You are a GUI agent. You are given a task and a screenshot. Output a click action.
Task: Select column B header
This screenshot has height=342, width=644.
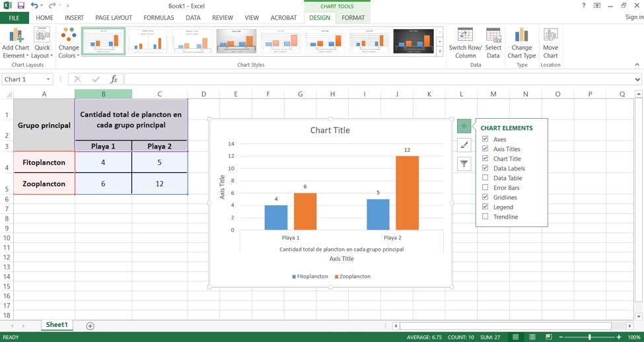click(x=104, y=94)
